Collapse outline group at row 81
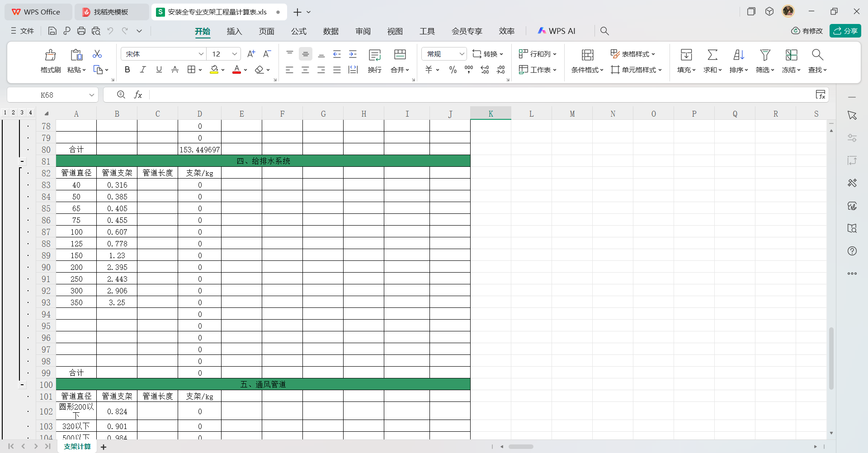 click(x=22, y=161)
